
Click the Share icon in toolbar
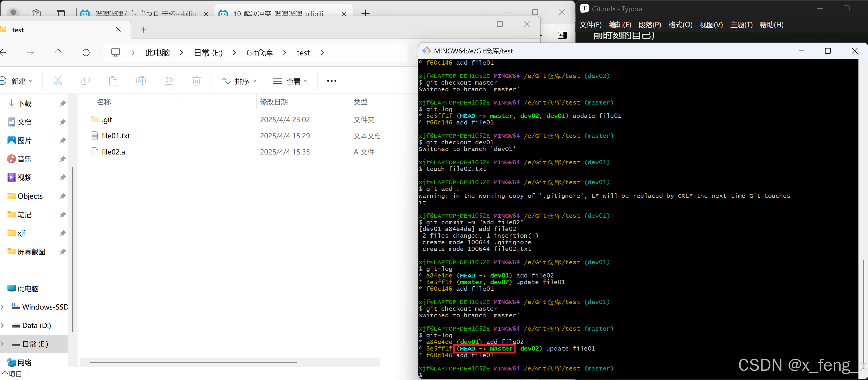[x=168, y=81]
